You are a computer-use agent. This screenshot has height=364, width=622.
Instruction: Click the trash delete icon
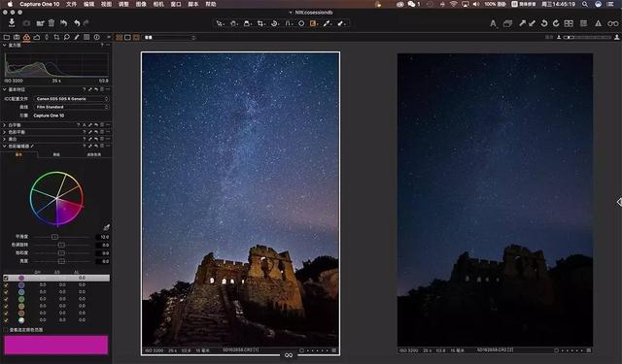point(52,23)
